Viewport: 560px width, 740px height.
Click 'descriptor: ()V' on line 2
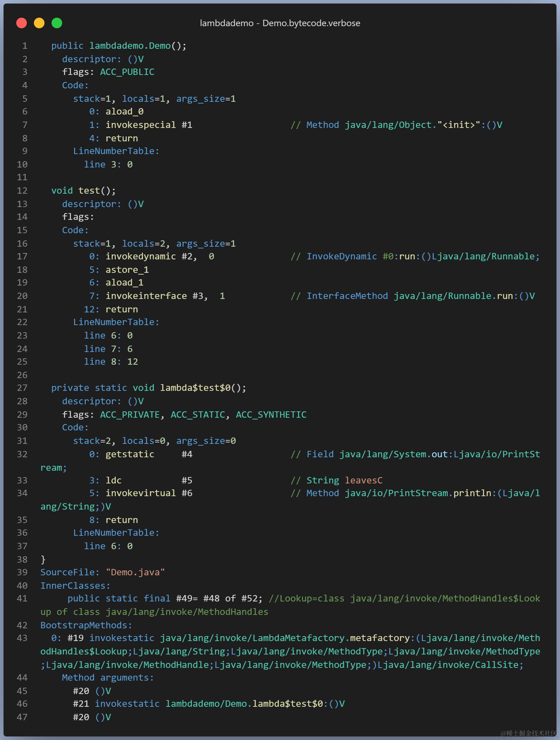point(103,59)
